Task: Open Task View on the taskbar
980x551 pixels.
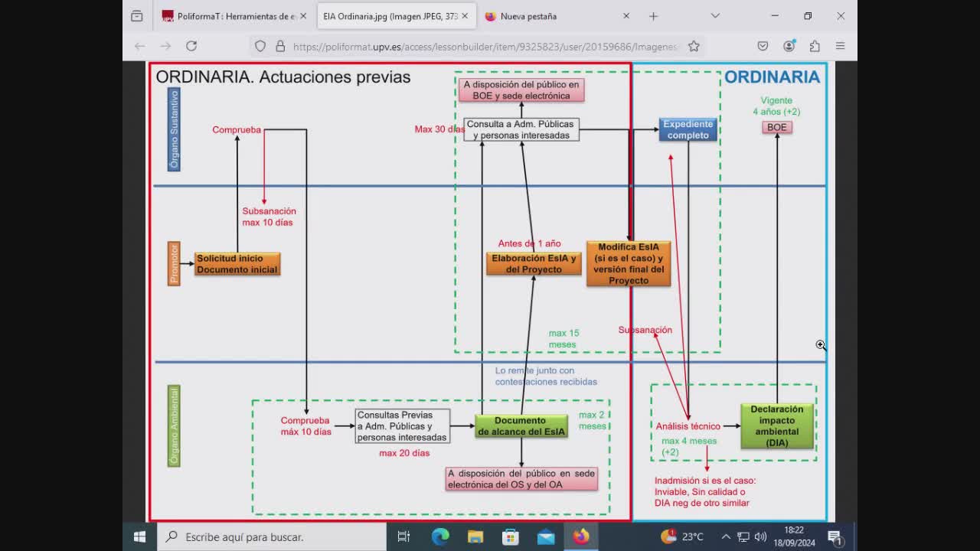Action: coord(403,536)
